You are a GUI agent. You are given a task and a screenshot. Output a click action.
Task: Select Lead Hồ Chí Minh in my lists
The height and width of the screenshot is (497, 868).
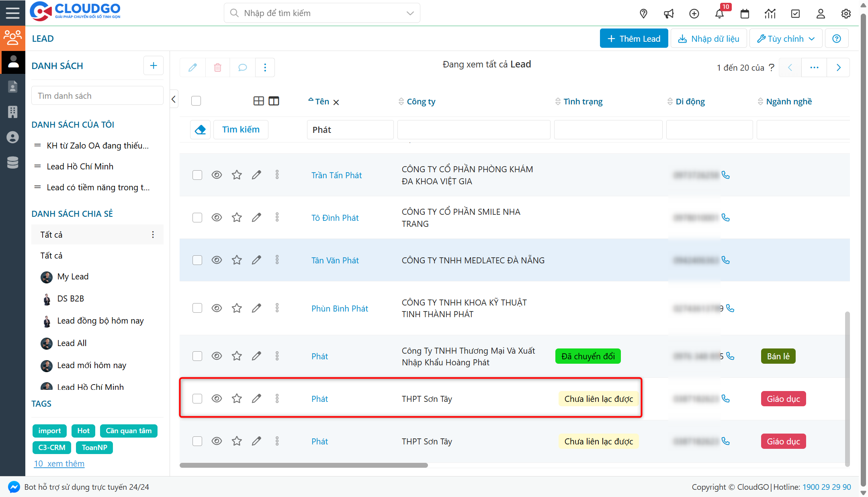[x=80, y=166]
